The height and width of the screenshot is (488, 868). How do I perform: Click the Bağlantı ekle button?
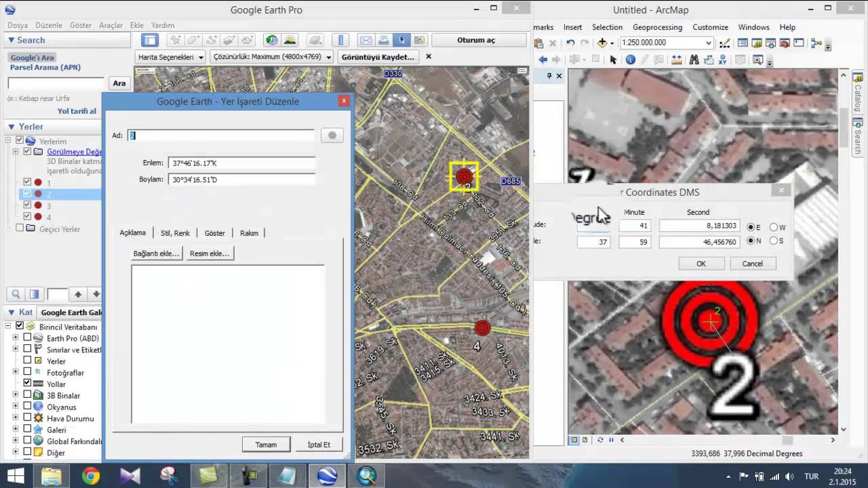click(x=157, y=253)
